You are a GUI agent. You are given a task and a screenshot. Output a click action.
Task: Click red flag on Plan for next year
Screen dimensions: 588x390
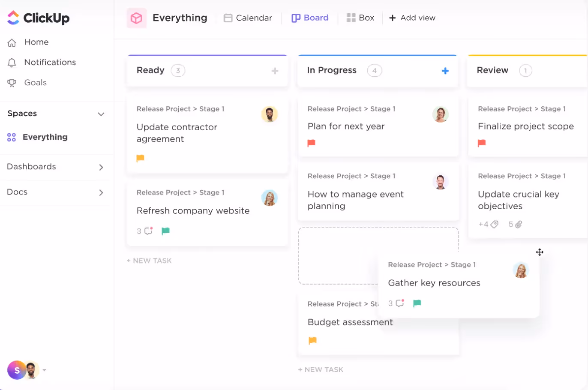point(312,143)
